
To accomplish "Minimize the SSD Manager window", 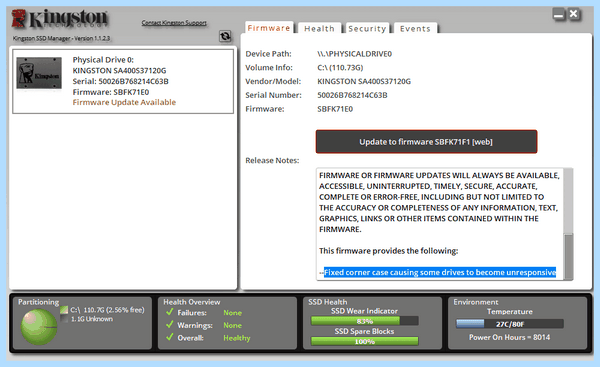I will click(559, 15).
